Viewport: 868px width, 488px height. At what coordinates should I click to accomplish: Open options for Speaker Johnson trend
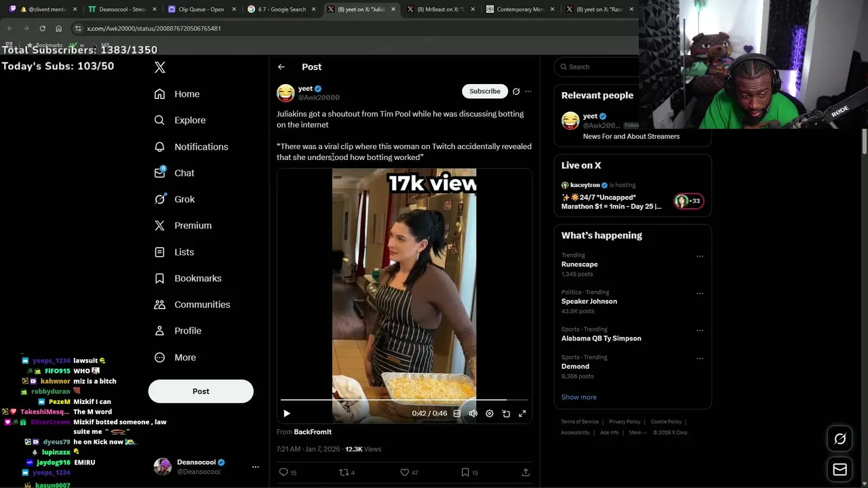[x=700, y=293]
